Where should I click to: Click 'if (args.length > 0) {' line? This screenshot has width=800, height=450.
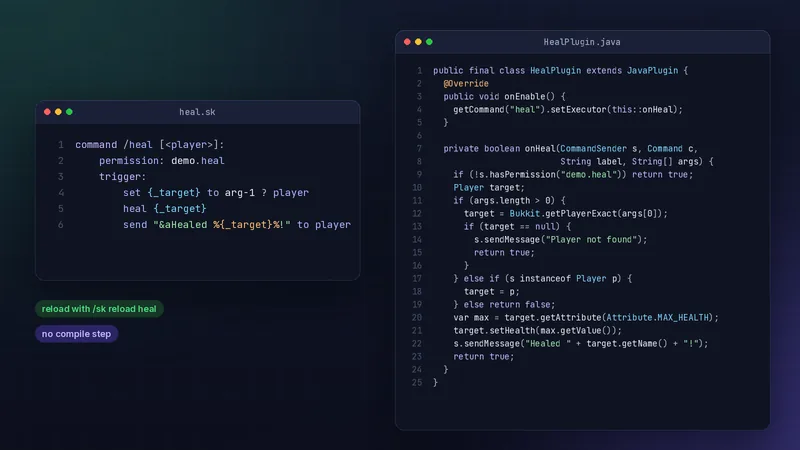[x=509, y=201]
